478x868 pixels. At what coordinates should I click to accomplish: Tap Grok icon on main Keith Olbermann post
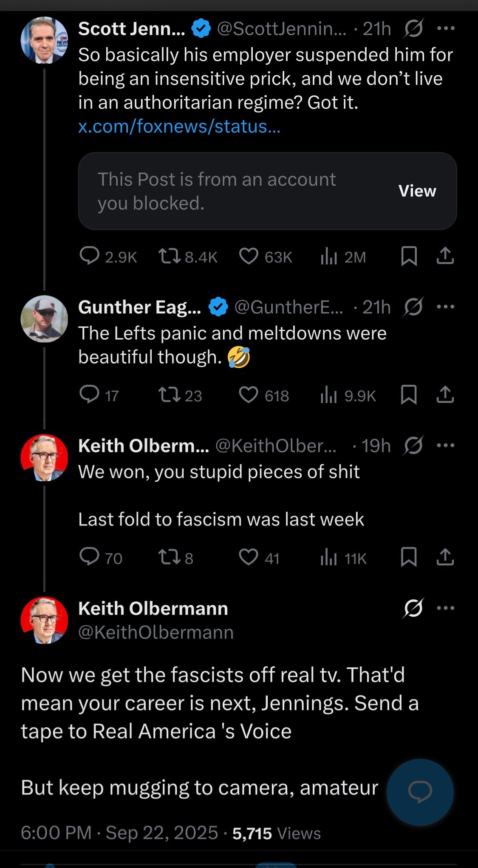413,608
